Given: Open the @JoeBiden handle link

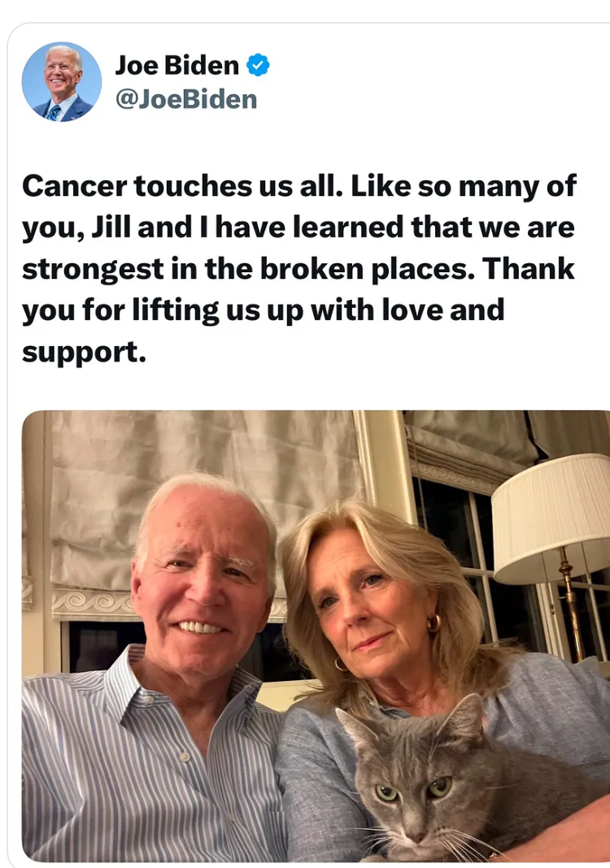Looking at the screenshot, I should point(186,100).
